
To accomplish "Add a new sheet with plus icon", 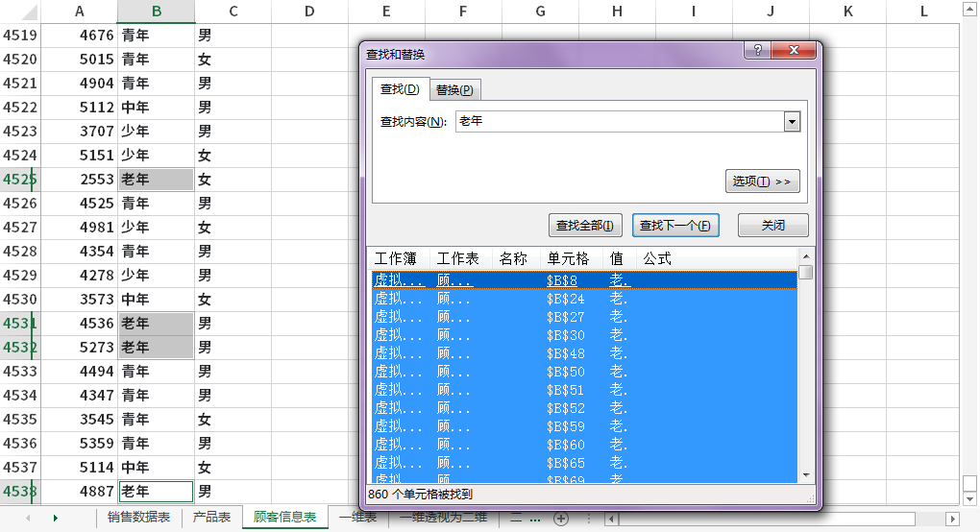I will pyautogui.click(x=561, y=519).
